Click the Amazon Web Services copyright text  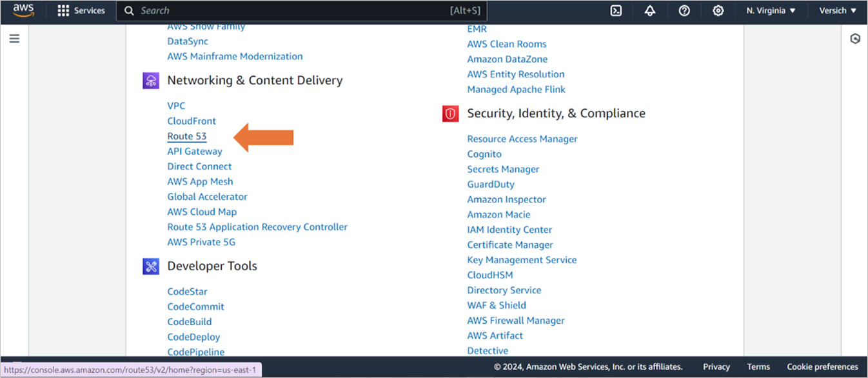588,367
